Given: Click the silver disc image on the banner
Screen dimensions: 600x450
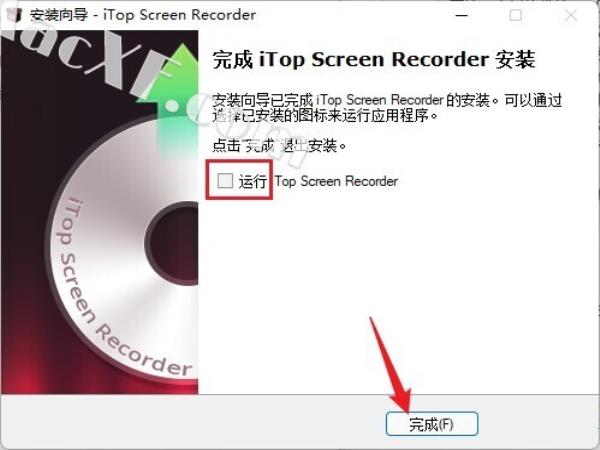Looking at the screenshot, I should [x=126, y=253].
